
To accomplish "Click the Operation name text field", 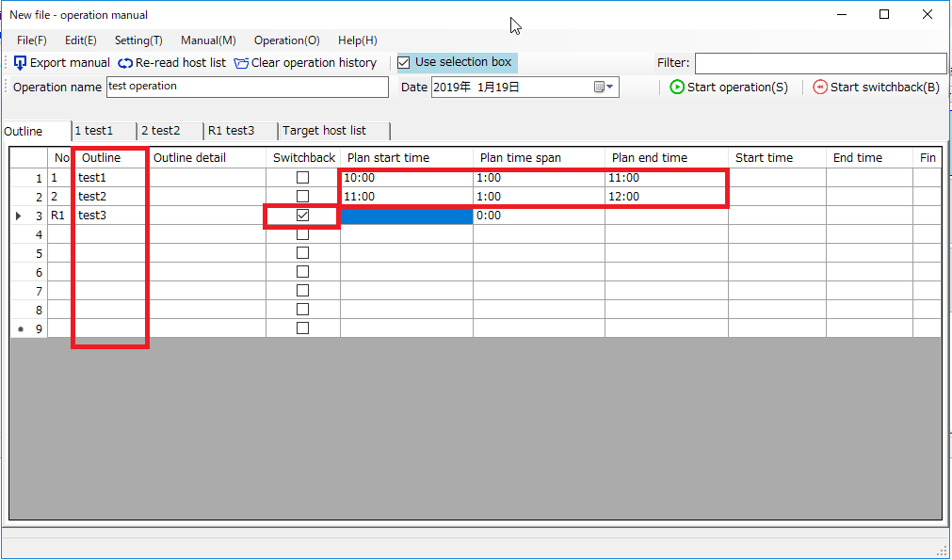I will click(247, 87).
